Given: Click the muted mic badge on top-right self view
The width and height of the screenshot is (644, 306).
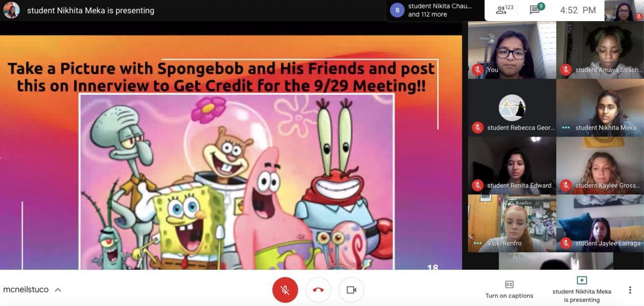Looking at the screenshot, I should pos(638,16).
